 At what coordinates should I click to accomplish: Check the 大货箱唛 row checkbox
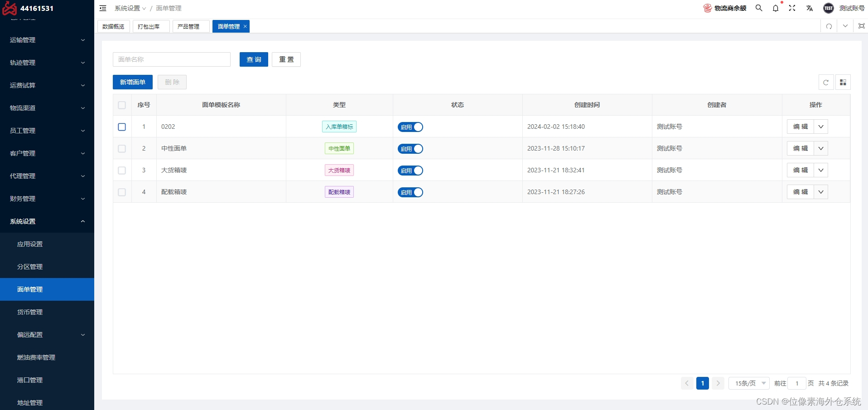point(122,170)
